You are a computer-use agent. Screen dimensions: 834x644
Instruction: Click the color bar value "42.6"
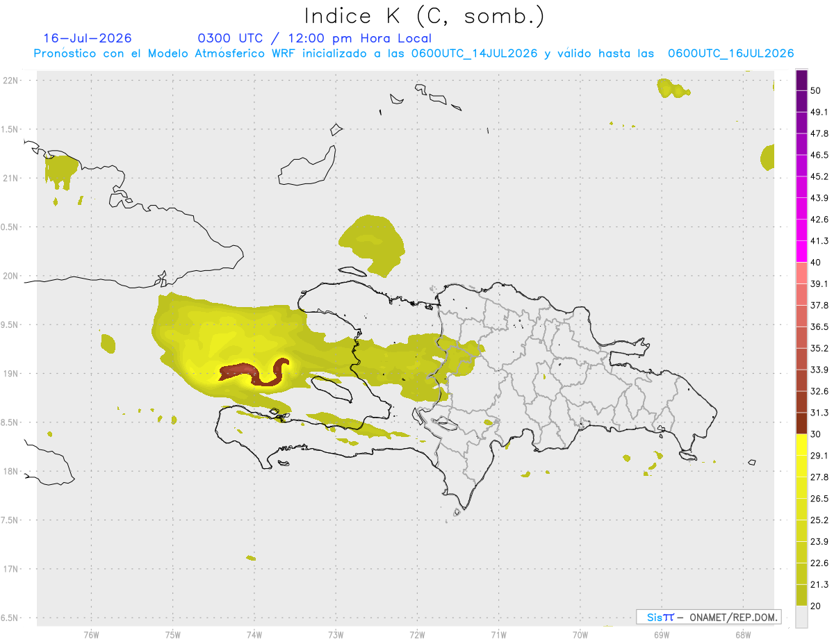pos(819,220)
